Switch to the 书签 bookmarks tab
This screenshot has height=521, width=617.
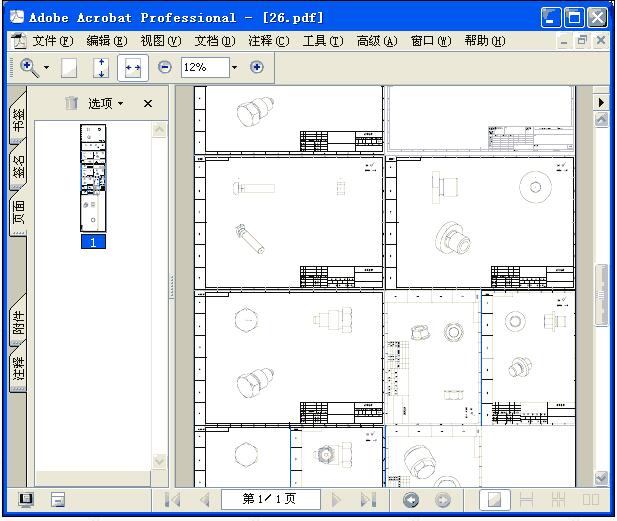pos(18,120)
